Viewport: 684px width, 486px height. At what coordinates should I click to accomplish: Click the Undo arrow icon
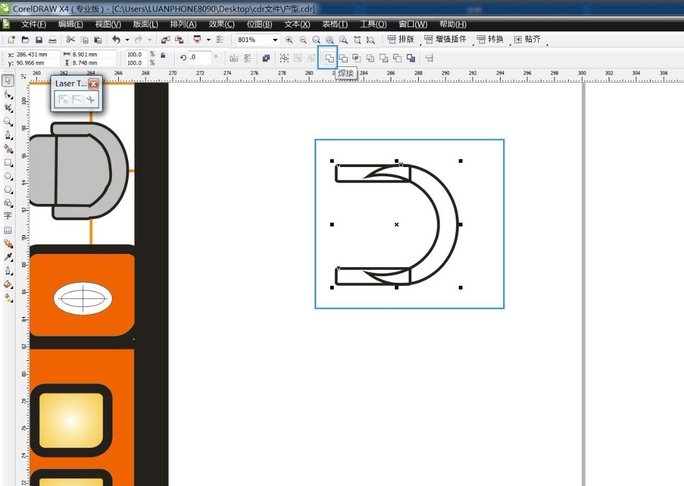click(x=117, y=39)
